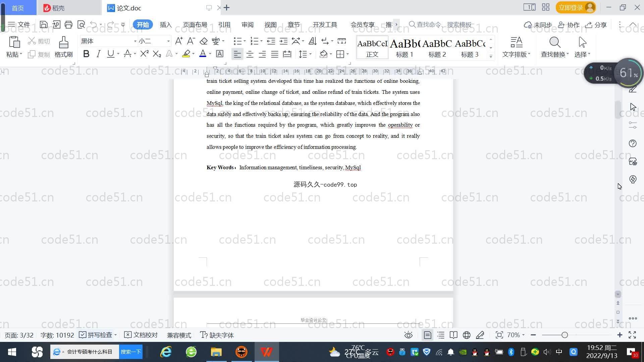Open the 文件 file menu
The image size is (644, 362).
click(x=19, y=24)
